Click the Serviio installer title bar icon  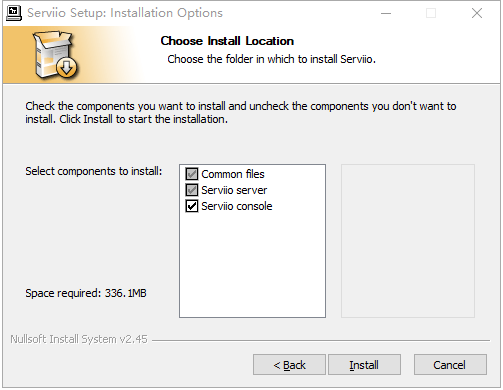point(14,13)
